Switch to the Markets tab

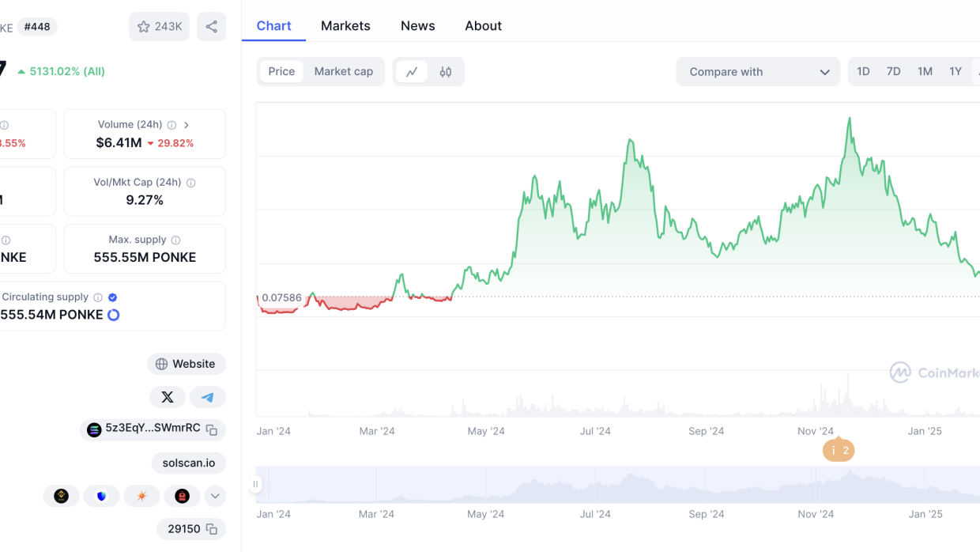tap(345, 26)
